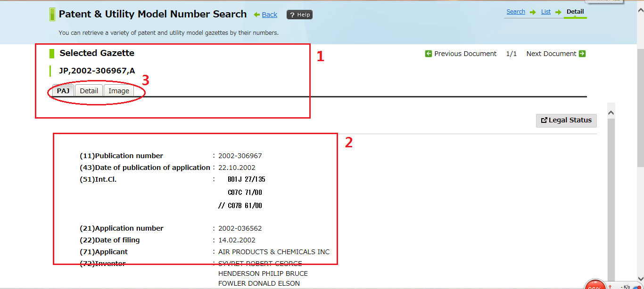The width and height of the screenshot is (644, 289).
Task: Go to the List breadcrumb link
Action: [546, 12]
